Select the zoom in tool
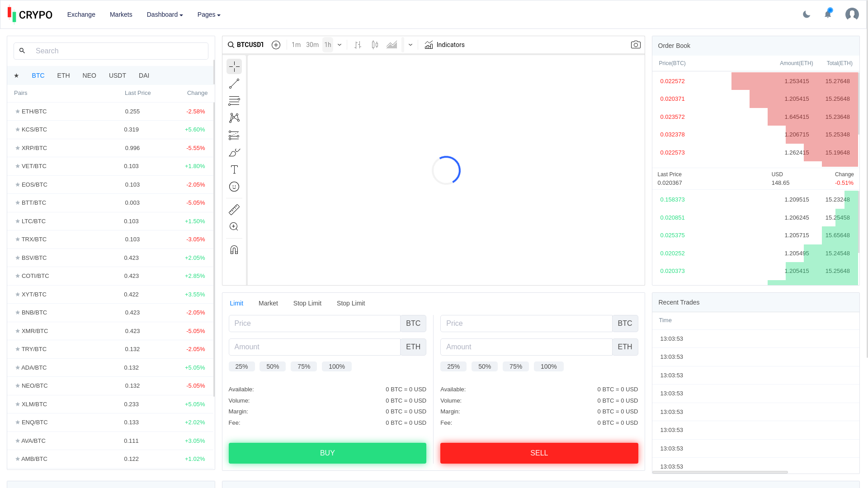Screen dimensions: 868x488 tap(234, 227)
